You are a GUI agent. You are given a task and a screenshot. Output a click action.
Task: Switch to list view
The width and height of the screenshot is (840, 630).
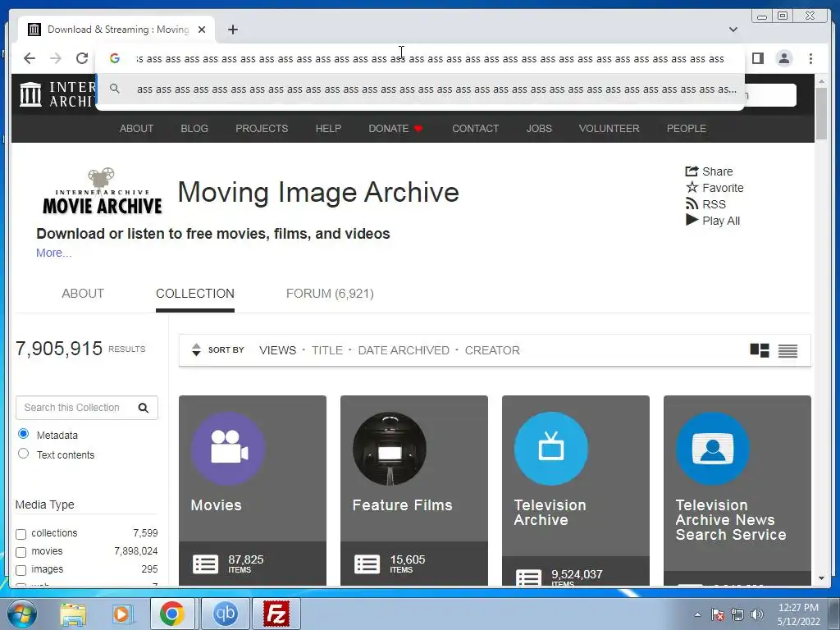[787, 350]
